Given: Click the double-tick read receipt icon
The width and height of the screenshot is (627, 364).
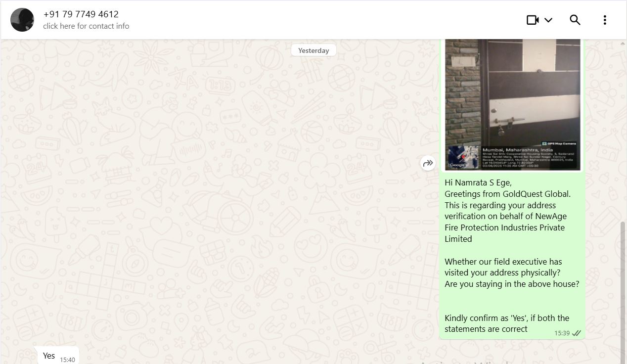Looking at the screenshot, I should click(x=577, y=333).
